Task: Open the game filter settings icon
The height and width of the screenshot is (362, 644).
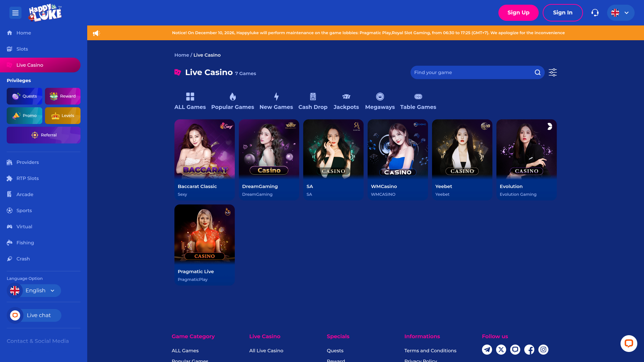Action: pos(552,72)
